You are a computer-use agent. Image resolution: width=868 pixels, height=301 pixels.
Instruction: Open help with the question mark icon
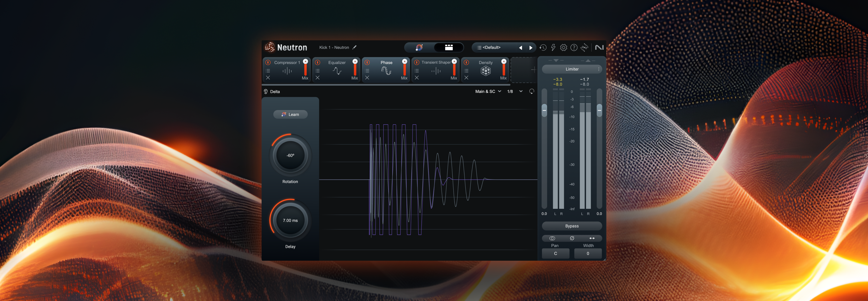point(574,47)
